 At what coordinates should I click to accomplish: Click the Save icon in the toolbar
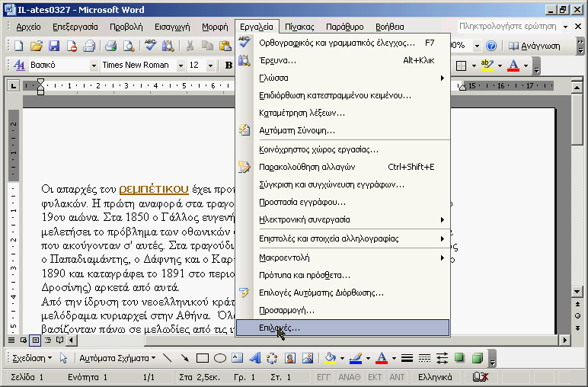coord(53,46)
